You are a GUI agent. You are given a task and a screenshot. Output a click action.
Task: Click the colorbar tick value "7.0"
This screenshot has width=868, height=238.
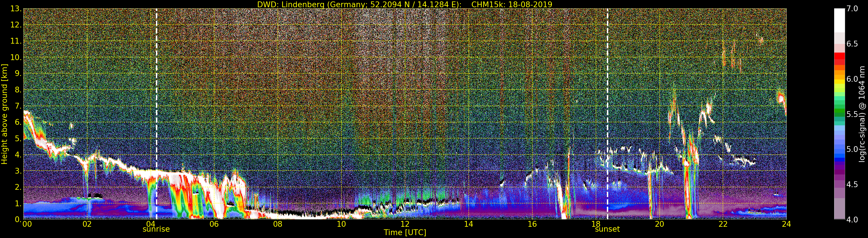852,9
